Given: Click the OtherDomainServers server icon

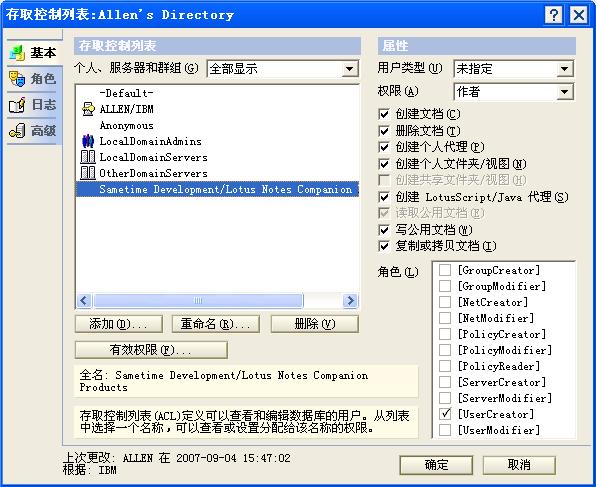Looking at the screenshot, I should point(88,173).
